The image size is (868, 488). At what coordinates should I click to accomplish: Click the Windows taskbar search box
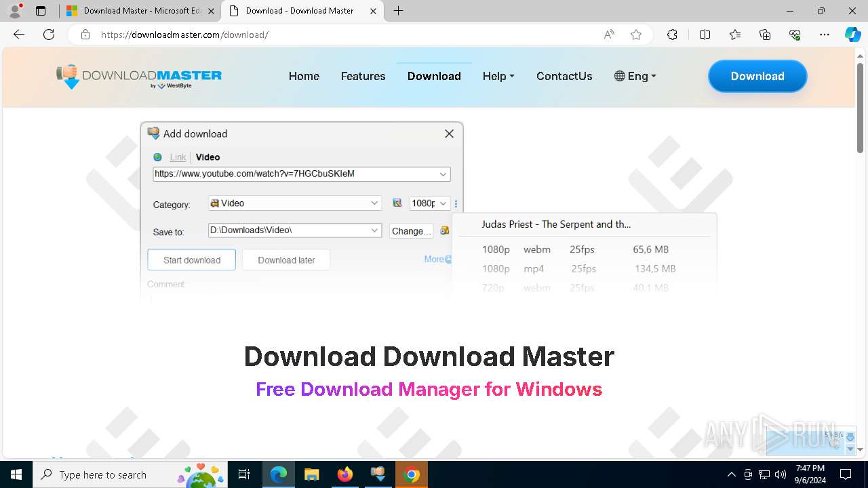tap(130, 474)
